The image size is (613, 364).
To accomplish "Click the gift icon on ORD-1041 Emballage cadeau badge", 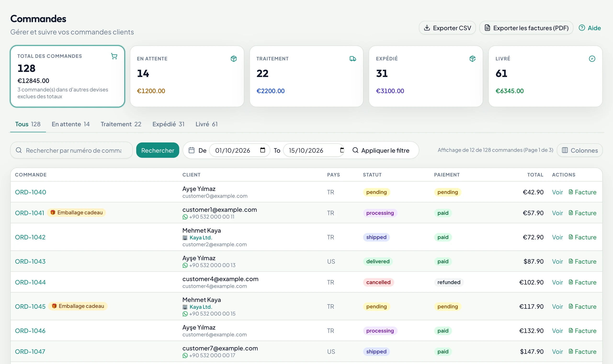I will coord(52,212).
